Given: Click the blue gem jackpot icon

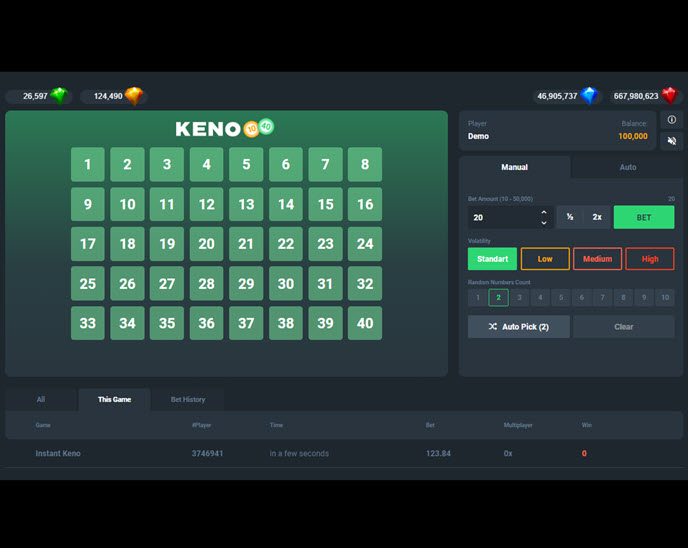Looking at the screenshot, I should (x=589, y=96).
